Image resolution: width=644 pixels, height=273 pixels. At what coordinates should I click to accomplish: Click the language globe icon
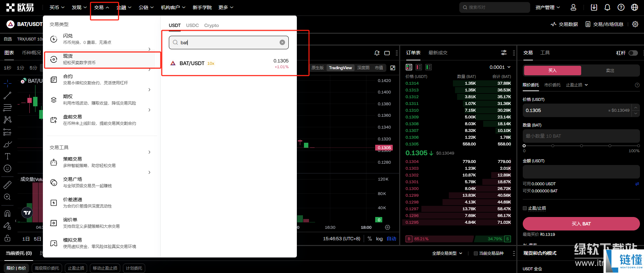[x=635, y=7]
